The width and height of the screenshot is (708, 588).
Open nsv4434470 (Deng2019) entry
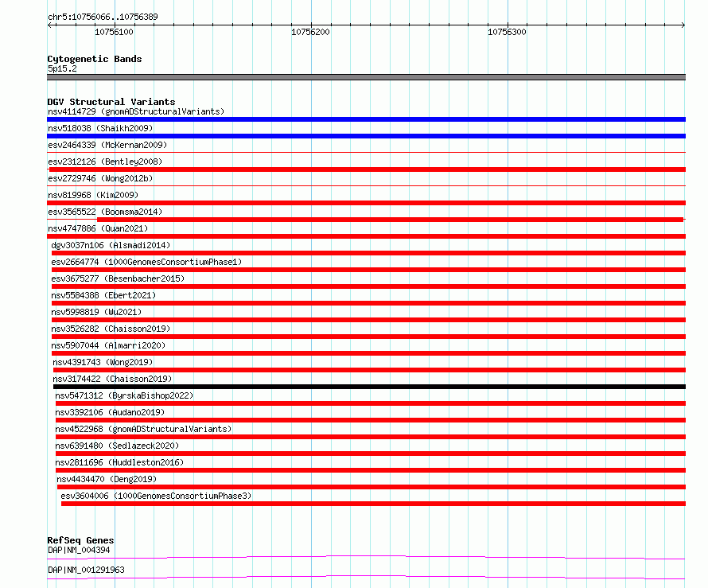coord(107,479)
